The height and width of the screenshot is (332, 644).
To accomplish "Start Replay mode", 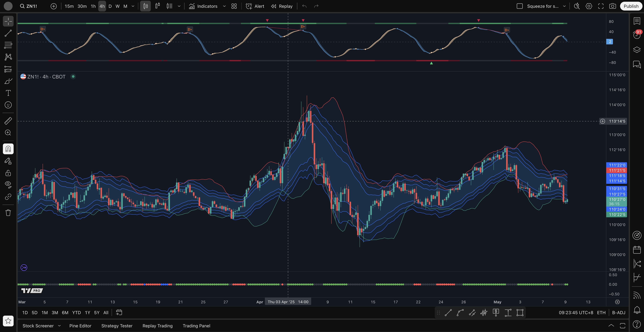I will 282,6.
